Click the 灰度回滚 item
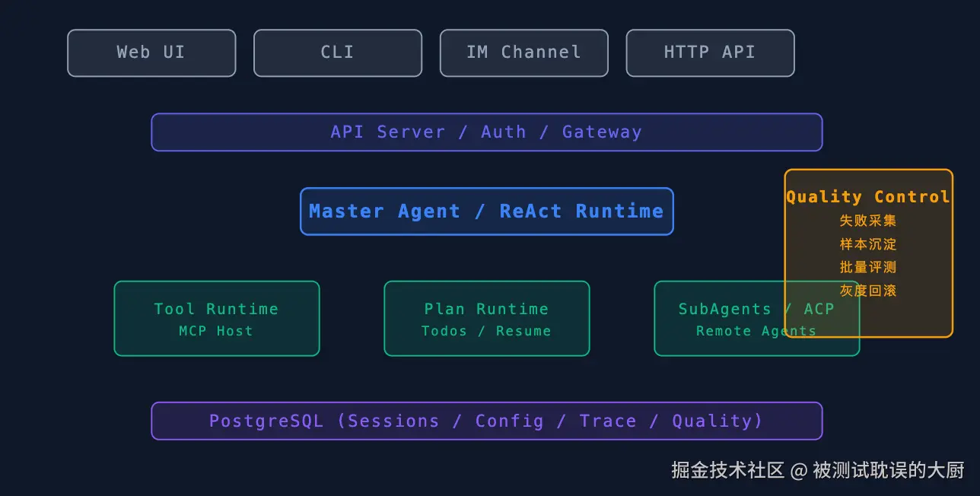Screen dimensions: 980x496 pyautogui.click(x=868, y=291)
